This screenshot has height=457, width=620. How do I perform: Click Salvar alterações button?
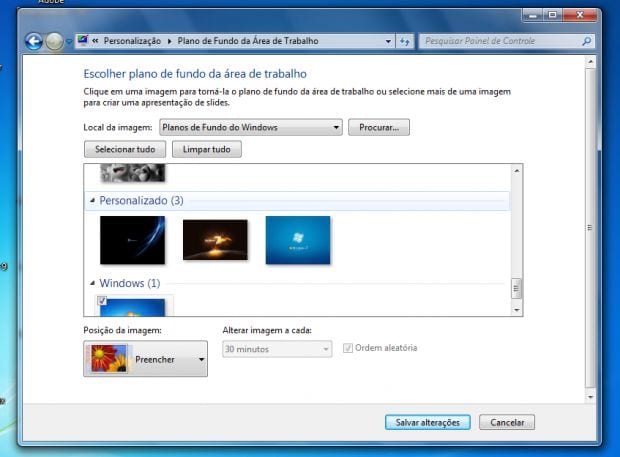[x=427, y=422]
